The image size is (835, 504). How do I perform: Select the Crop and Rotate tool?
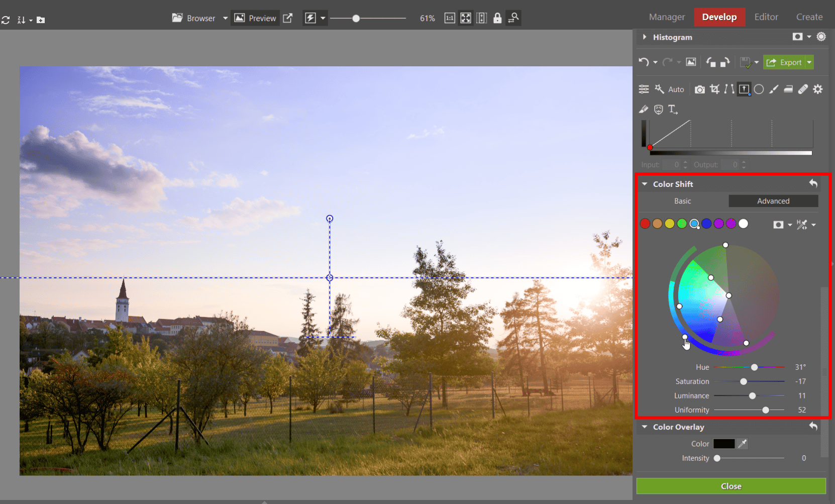pyautogui.click(x=714, y=89)
